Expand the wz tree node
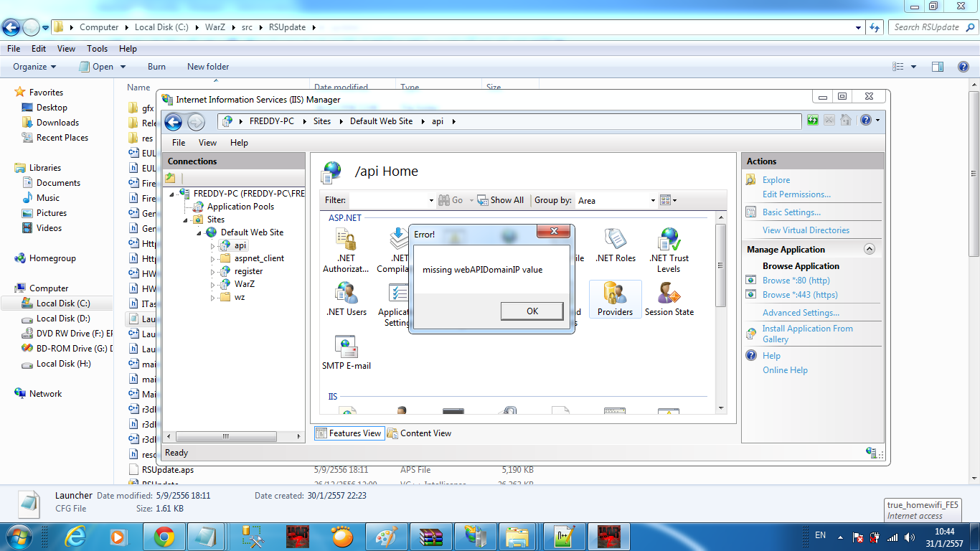The width and height of the screenshot is (980, 551). point(213,297)
